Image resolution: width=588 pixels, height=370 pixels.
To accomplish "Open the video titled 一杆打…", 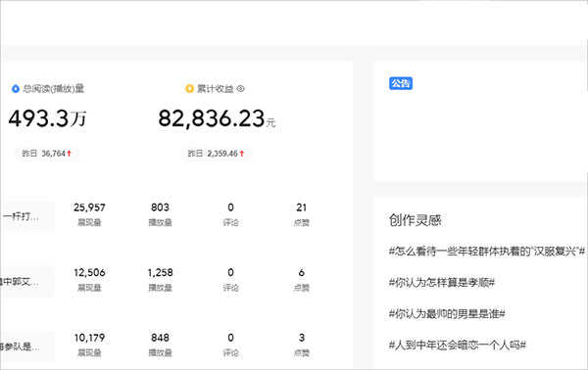I will (x=21, y=216).
